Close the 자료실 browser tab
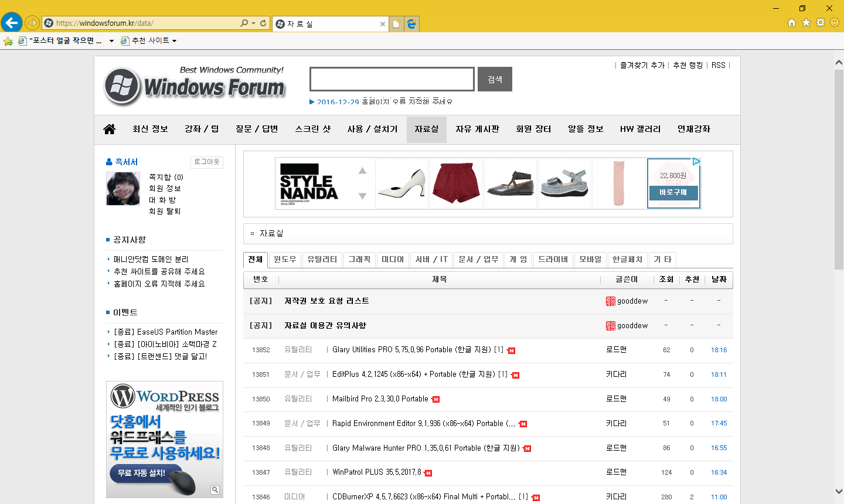The image size is (844, 504). pyautogui.click(x=383, y=24)
